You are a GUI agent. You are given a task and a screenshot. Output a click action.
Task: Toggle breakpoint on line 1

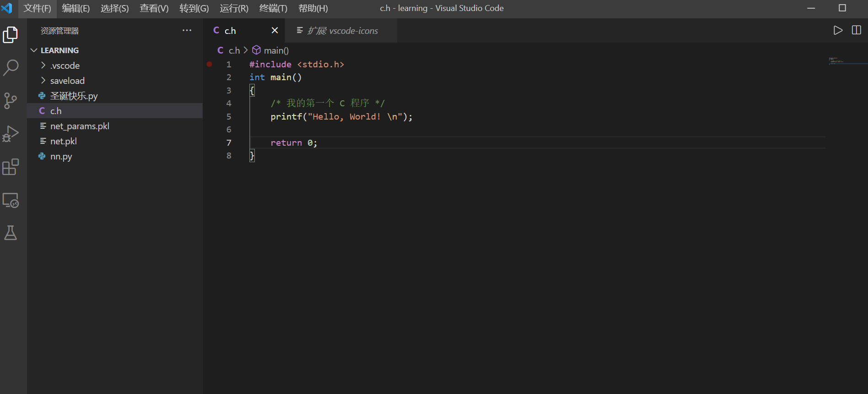(209, 64)
